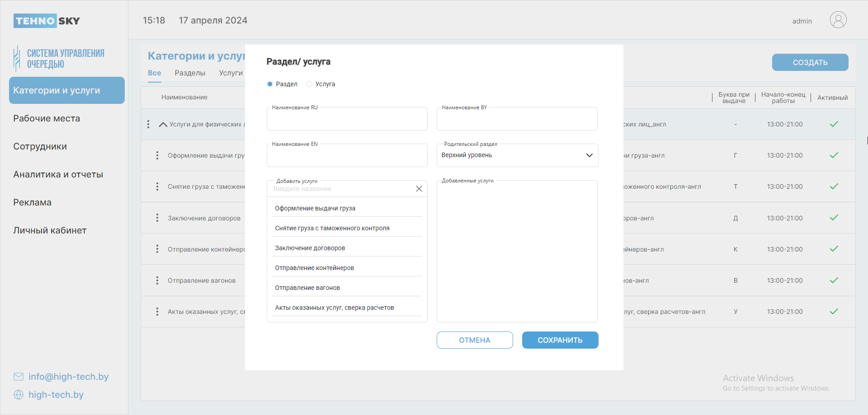Click the TEHNO SKY logo

coord(47,21)
